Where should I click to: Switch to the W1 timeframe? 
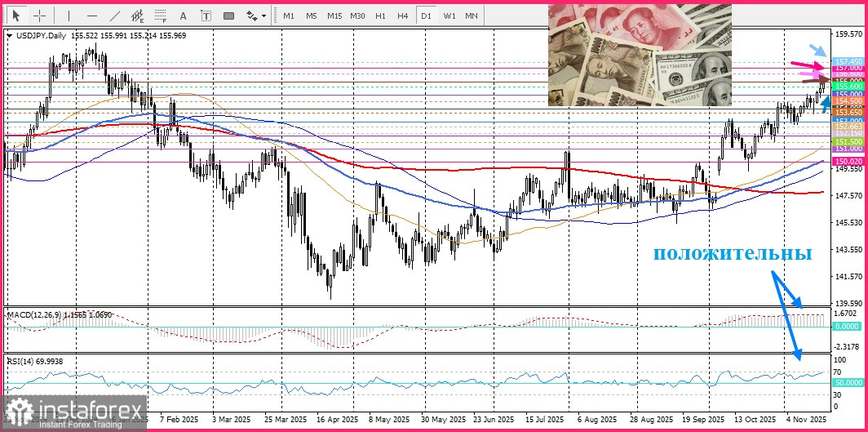click(x=449, y=16)
